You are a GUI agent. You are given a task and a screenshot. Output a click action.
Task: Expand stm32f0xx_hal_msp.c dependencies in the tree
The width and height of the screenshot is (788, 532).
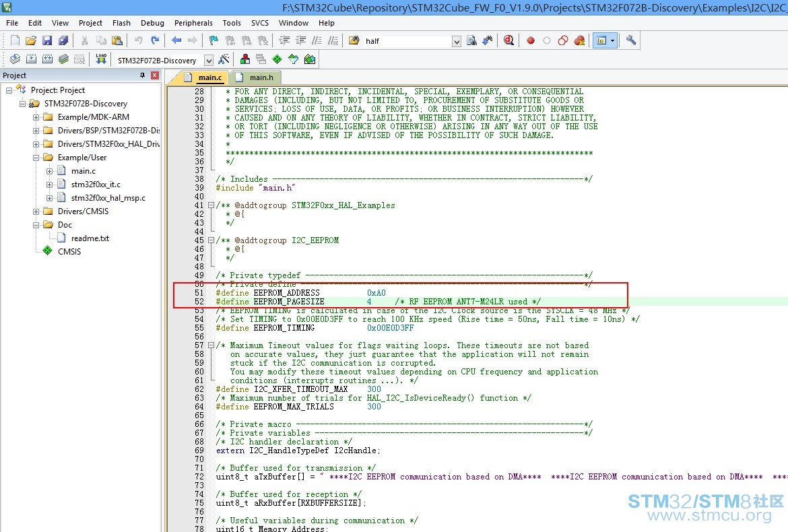pyautogui.click(x=49, y=199)
